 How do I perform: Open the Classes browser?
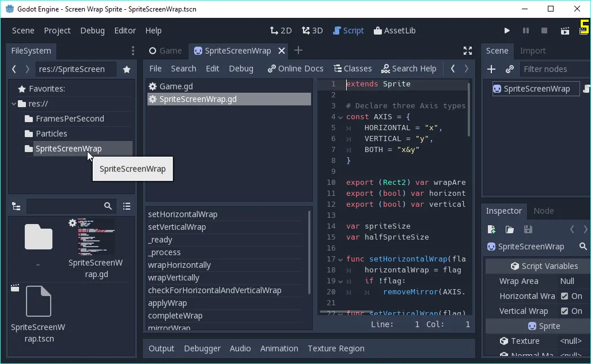[353, 69]
